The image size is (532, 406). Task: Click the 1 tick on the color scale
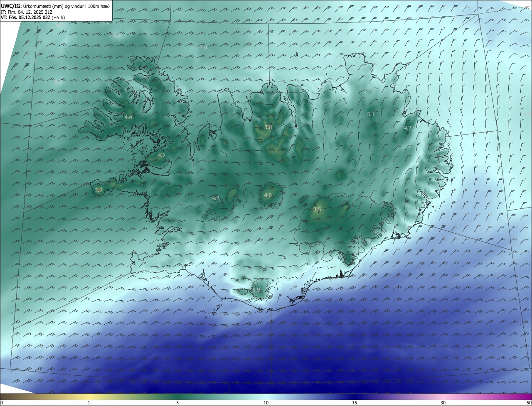(x=89, y=403)
